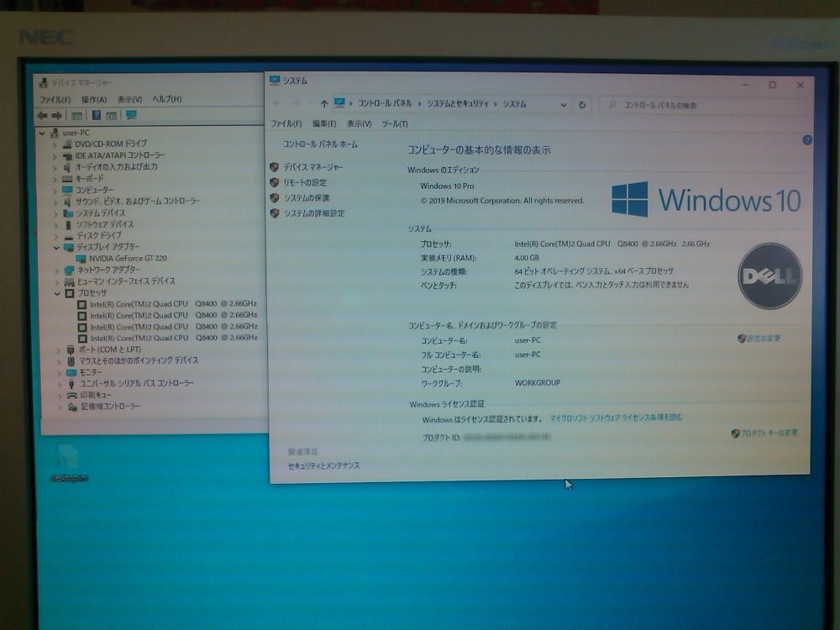Open コントロール パネル ホーム link
This screenshot has width=840, height=630.
[x=320, y=144]
